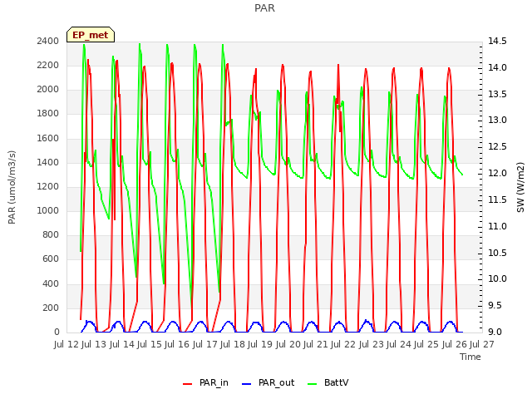Click the Jul 23 x-axis tick label
The height and width of the screenshot is (399, 532).
(x=372, y=344)
